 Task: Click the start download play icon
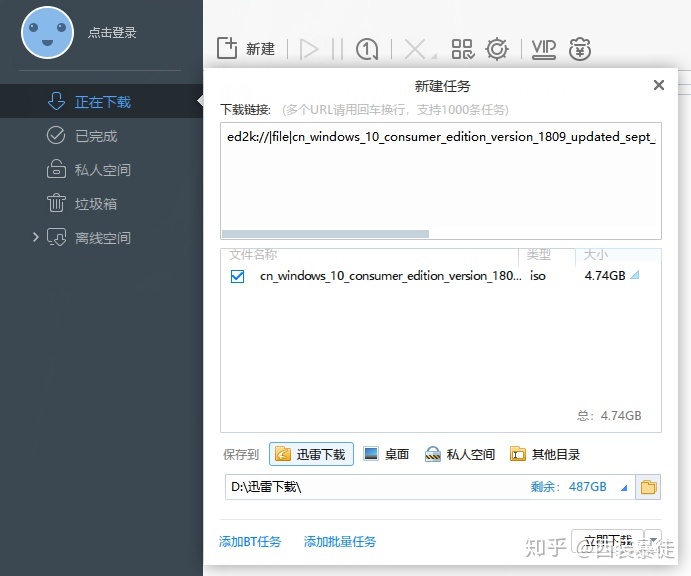tap(308, 48)
